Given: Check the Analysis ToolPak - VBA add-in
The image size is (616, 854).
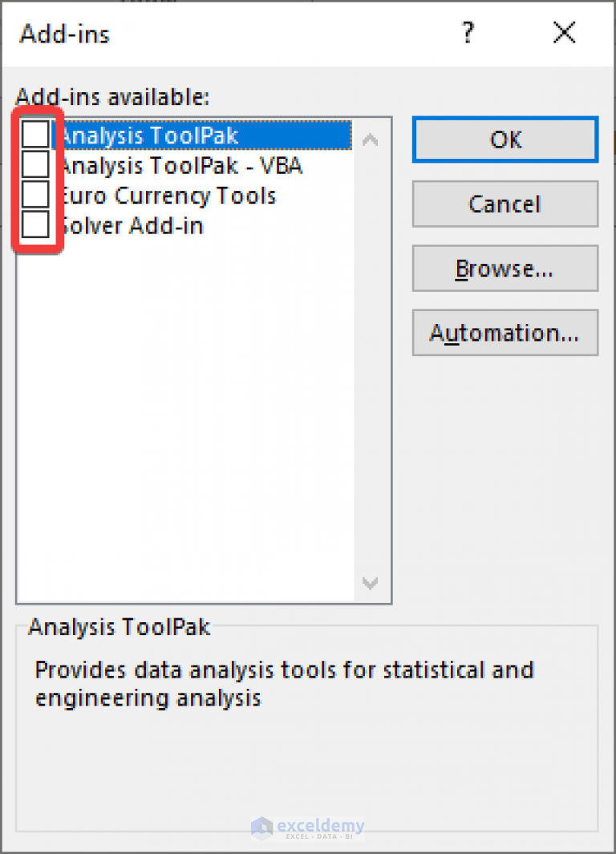Looking at the screenshot, I should click(35, 164).
